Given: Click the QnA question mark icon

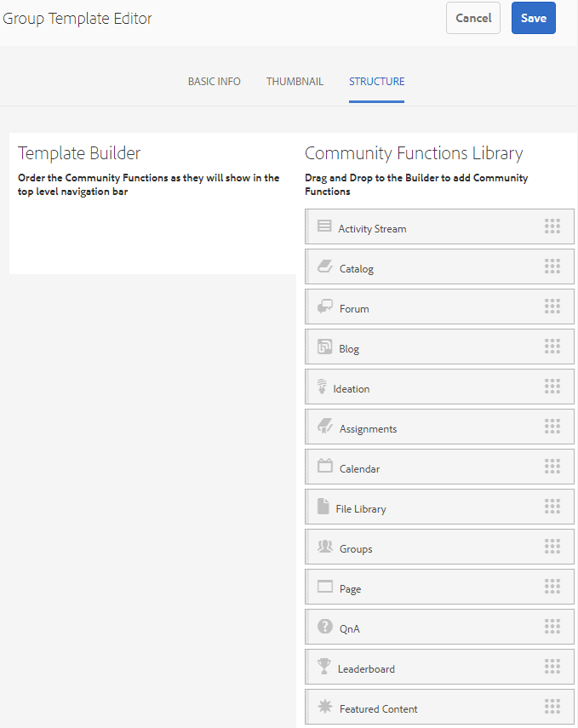Looking at the screenshot, I should (324, 627).
